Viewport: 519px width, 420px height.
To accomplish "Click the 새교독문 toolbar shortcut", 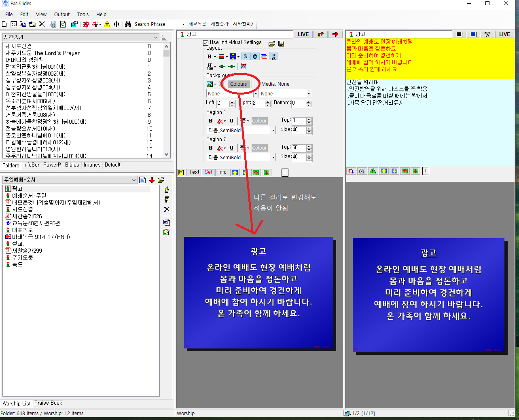I will [197, 24].
